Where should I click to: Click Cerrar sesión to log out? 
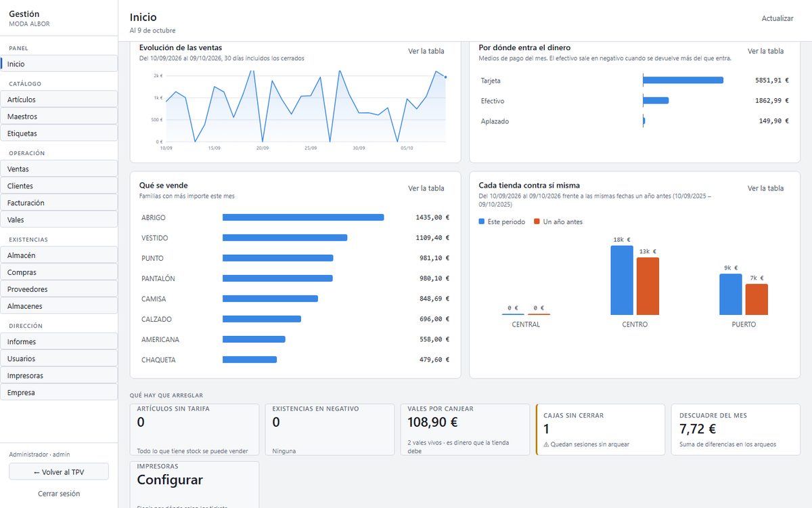59,494
